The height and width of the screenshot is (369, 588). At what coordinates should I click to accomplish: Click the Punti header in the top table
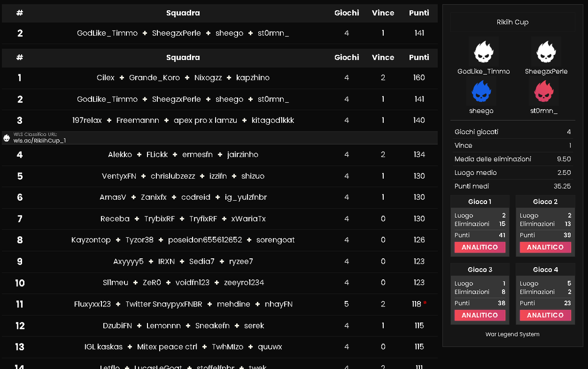pyautogui.click(x=419, y=13)
